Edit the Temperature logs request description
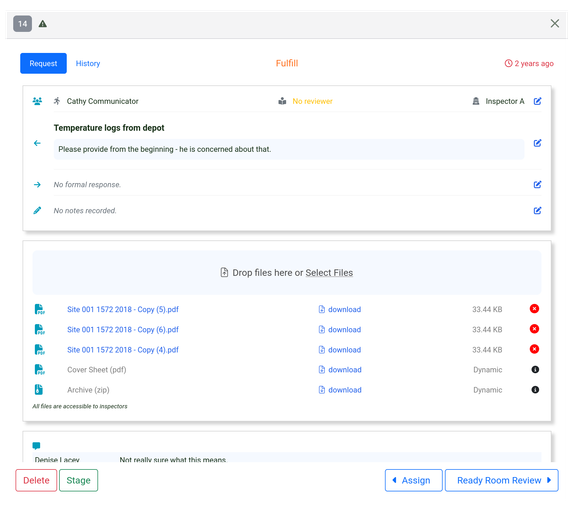This screenshot has width=575, height=511. pos(537,143)
